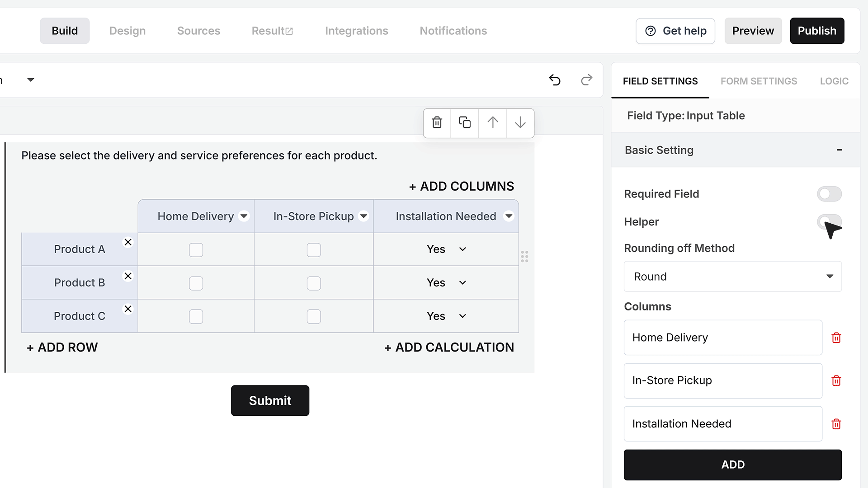Click the Publish button
868x488 pixels.
tap(817, 31)
